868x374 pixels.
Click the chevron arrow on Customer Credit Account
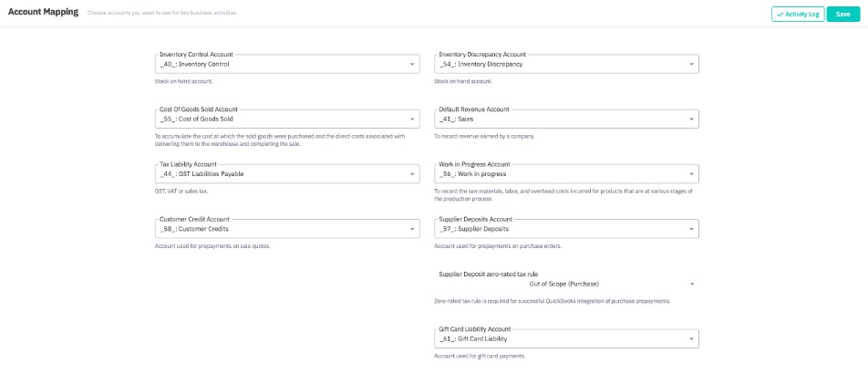412,229
